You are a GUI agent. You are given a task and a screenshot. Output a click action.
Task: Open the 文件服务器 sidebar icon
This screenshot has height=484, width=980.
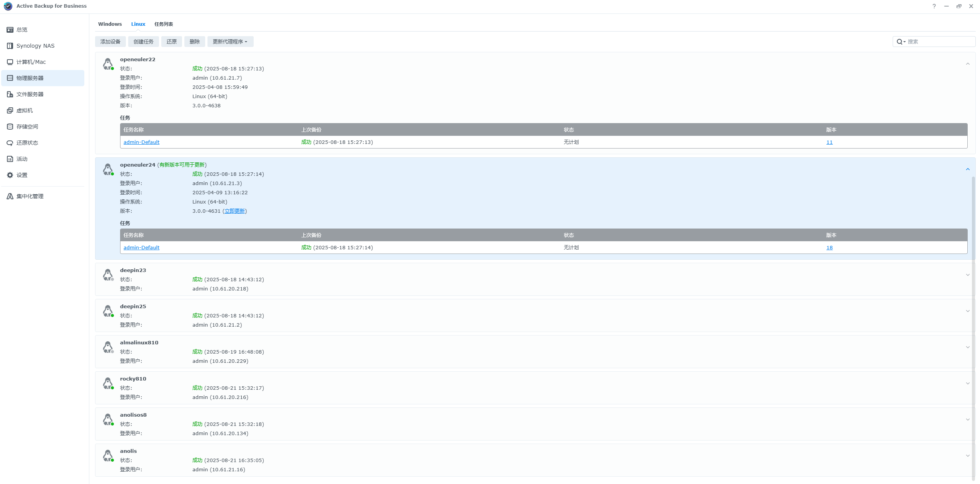pyautogui.click(x=10, y=94)
